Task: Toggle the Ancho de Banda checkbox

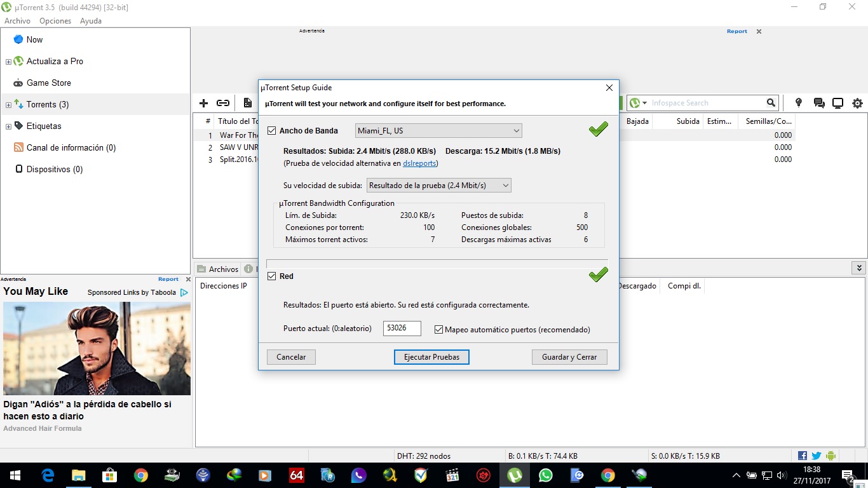Action: [272, 131]
